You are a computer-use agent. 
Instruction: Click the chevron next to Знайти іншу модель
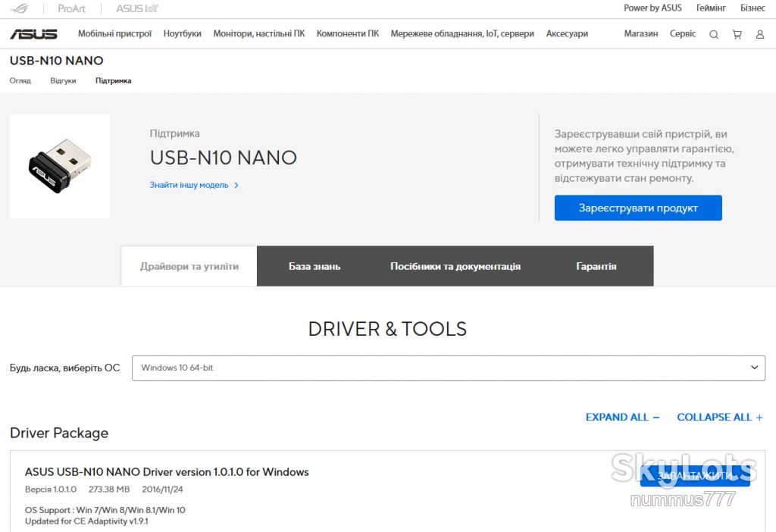point(236,185)
